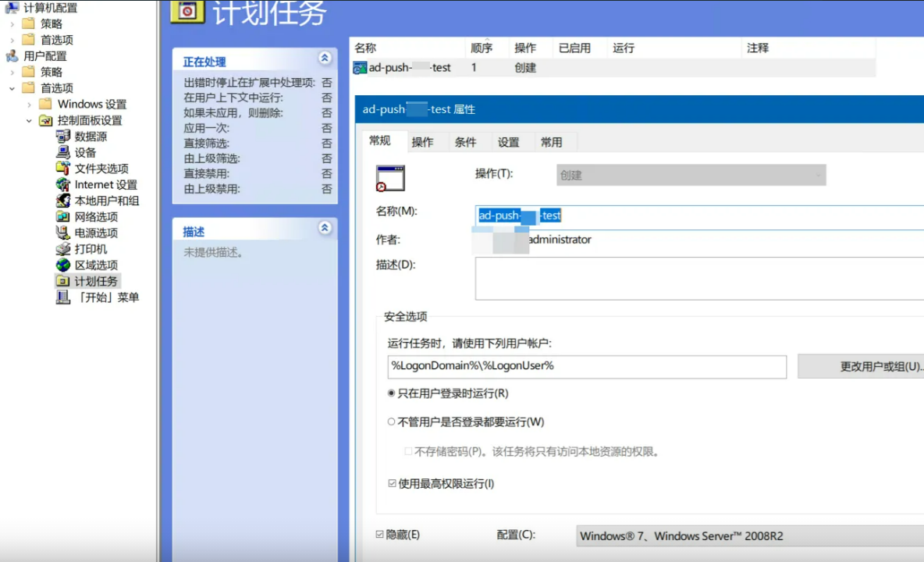
Task: Open 文件夹选项 icon in control panel settings
Action: click(x=62, y=169)
